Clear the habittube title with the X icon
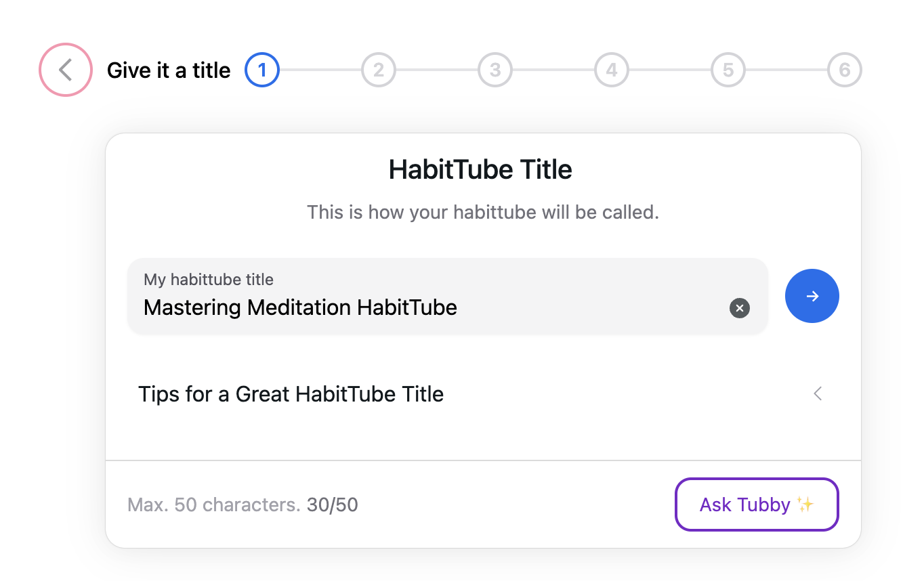924x581 pixels. tap(740, 308)
